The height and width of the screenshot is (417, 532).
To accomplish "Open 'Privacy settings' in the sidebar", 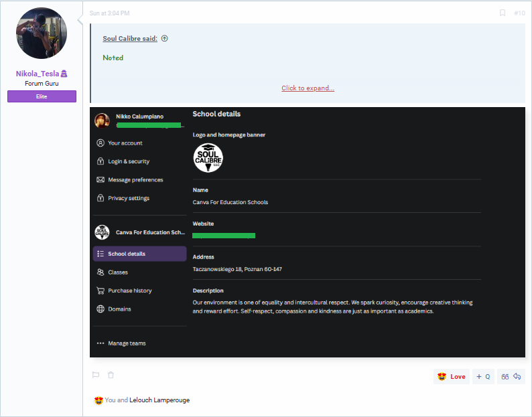I will 129,198.
